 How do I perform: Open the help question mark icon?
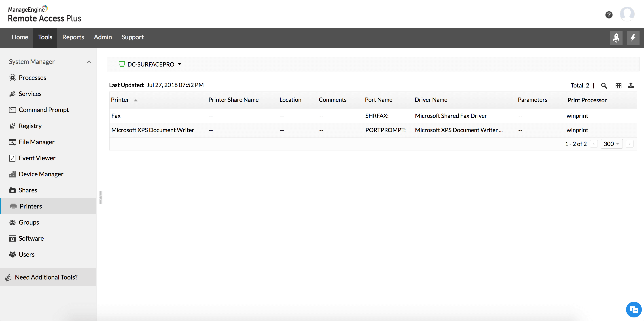pyautogui.click(x=609, y=15)
